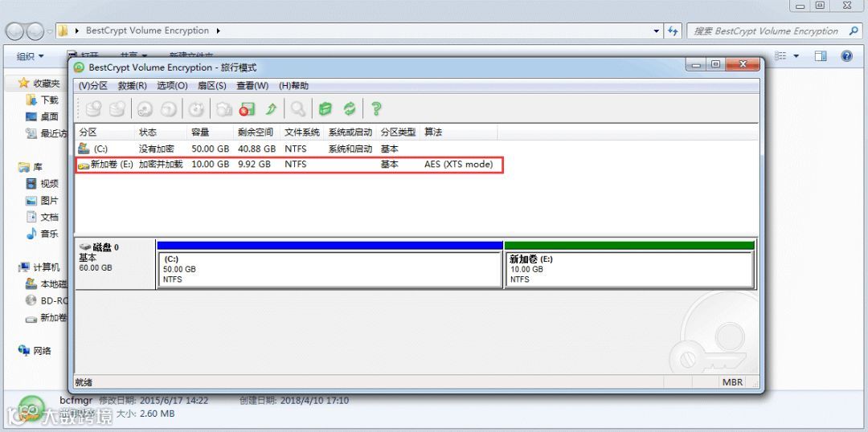The width and height of the screenshot is (868, 432).
Task: Sort by 状态 column header
Action: [x=161, y=132]
